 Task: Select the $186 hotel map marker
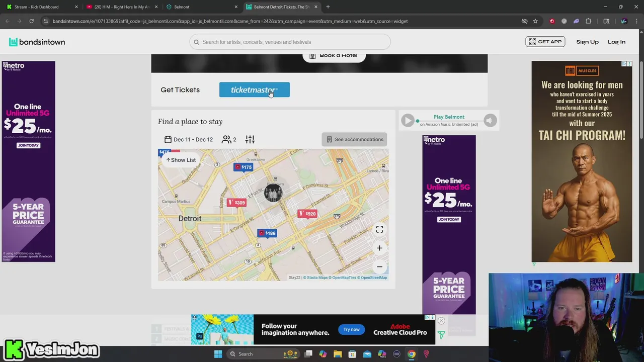point(267,233)
